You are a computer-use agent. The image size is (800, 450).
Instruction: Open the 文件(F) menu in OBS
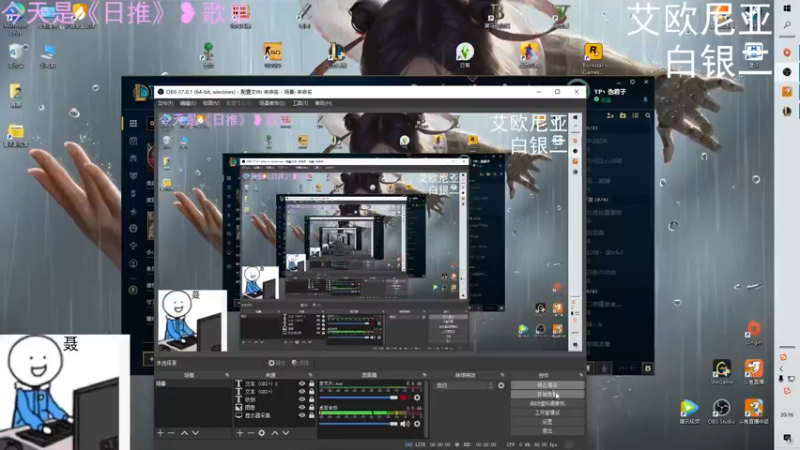[165, 103]
